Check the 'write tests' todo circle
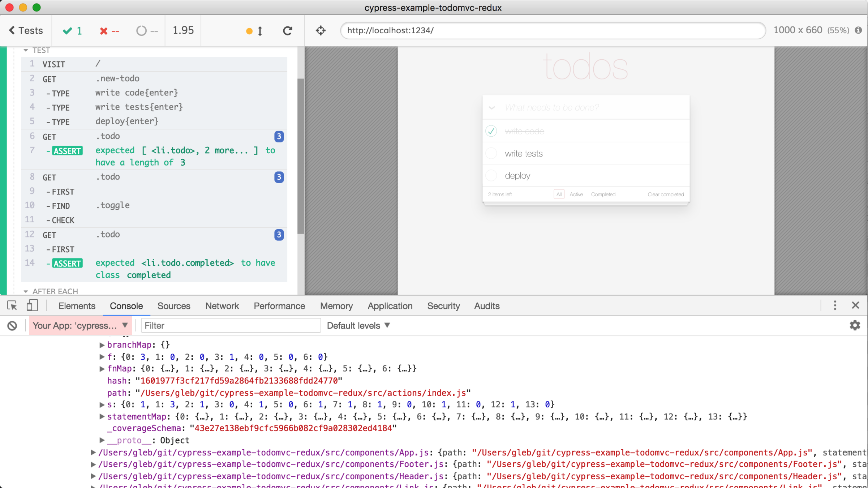 [x=491, y=154]
